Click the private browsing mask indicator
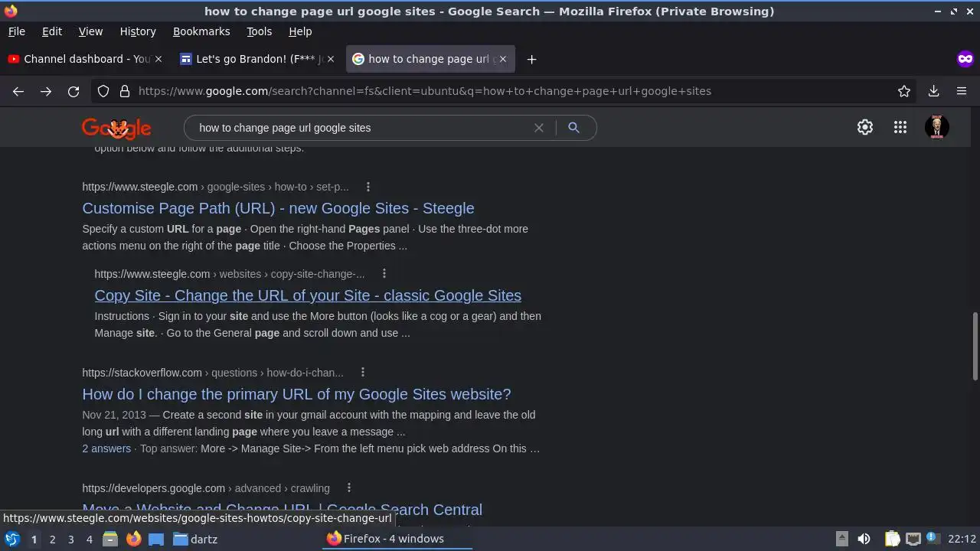The width and height of the screenshot is (980, 551). (x=965, y=59)
